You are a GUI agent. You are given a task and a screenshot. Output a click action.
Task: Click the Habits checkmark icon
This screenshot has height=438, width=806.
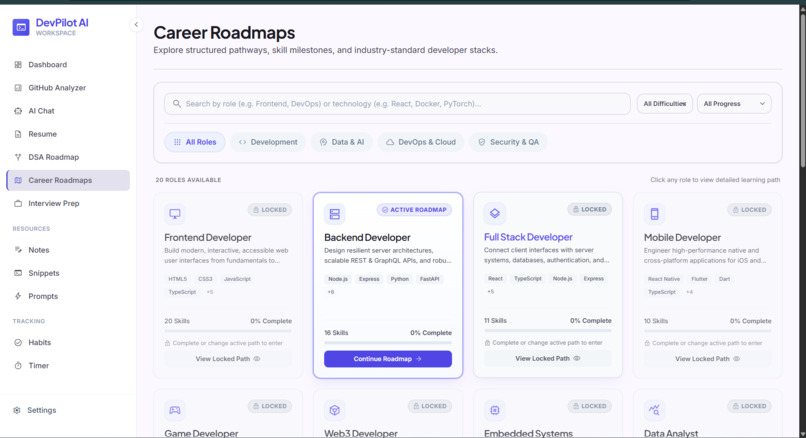18,342
